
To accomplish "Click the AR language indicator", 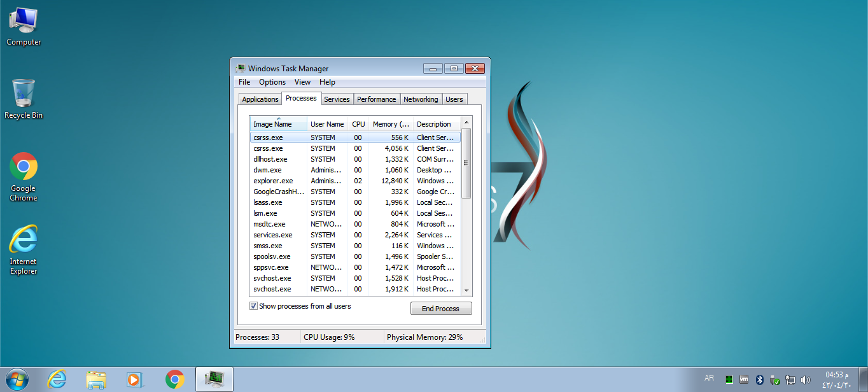I will tap(709, 378).
